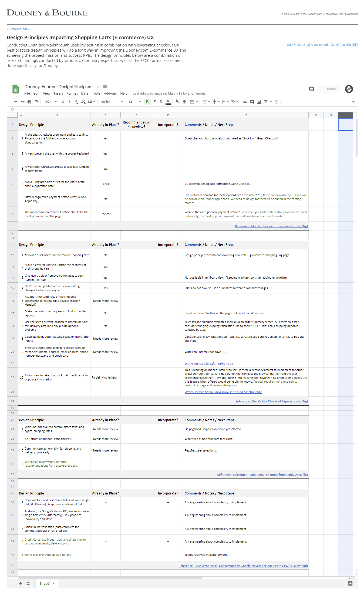Screen dimensions: 364x602
Task: Insert a link via toolbar icon
Action: 245,102
